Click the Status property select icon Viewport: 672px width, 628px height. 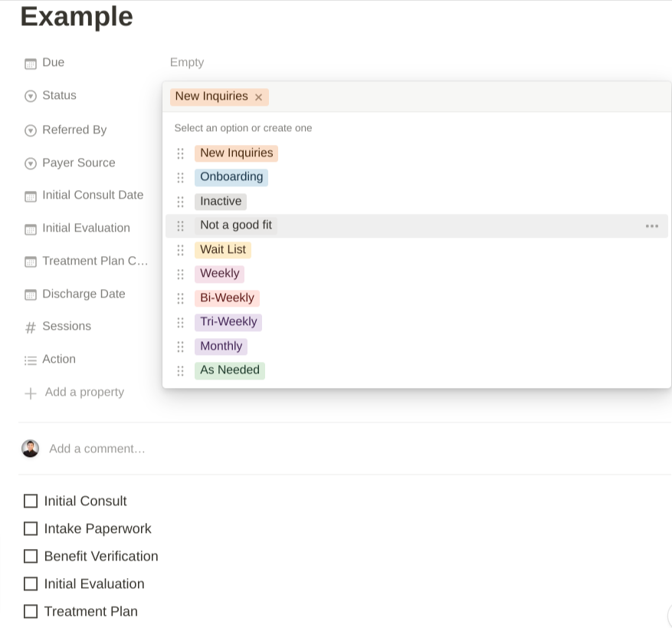(x=31, y=97)
